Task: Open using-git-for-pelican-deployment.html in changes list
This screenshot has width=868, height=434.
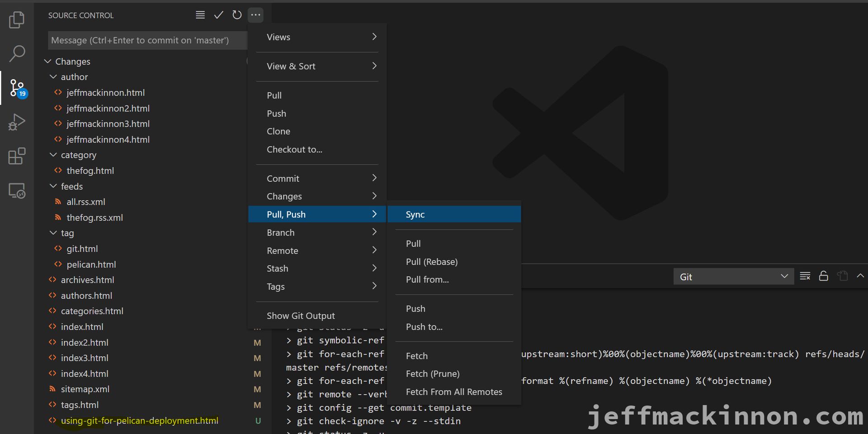Action: click(139, 420)
